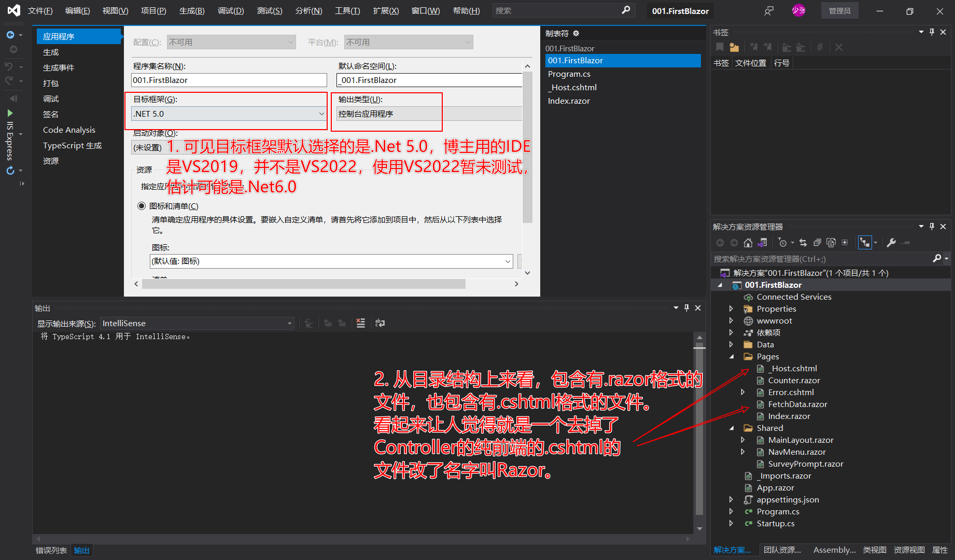
Task: Open Bookmarks panel window options arrow
Action: click(921, 32)
